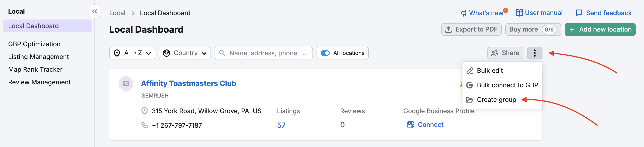Open Map Rank Tracker in the sidebar

(x=35, y=69)
